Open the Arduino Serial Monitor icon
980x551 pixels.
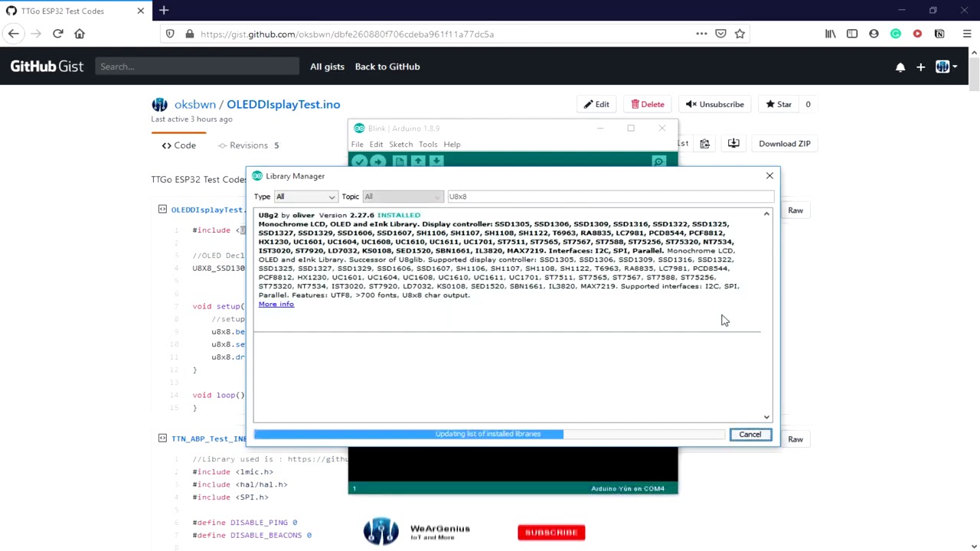coord(658,161)
